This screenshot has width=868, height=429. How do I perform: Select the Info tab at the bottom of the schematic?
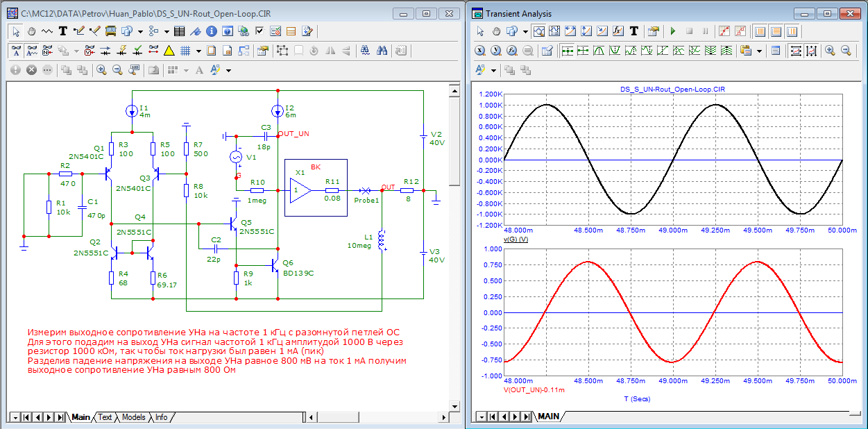pos(161,417)
